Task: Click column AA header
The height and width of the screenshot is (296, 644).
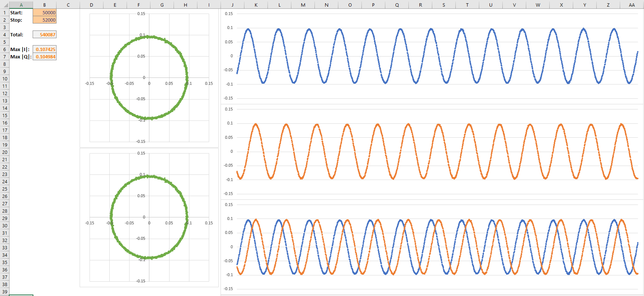Action: coord(632,5)
